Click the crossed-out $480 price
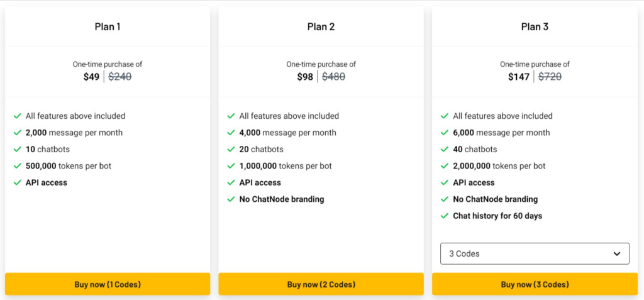Screen dimensions: 644x300 click(333, 77)
